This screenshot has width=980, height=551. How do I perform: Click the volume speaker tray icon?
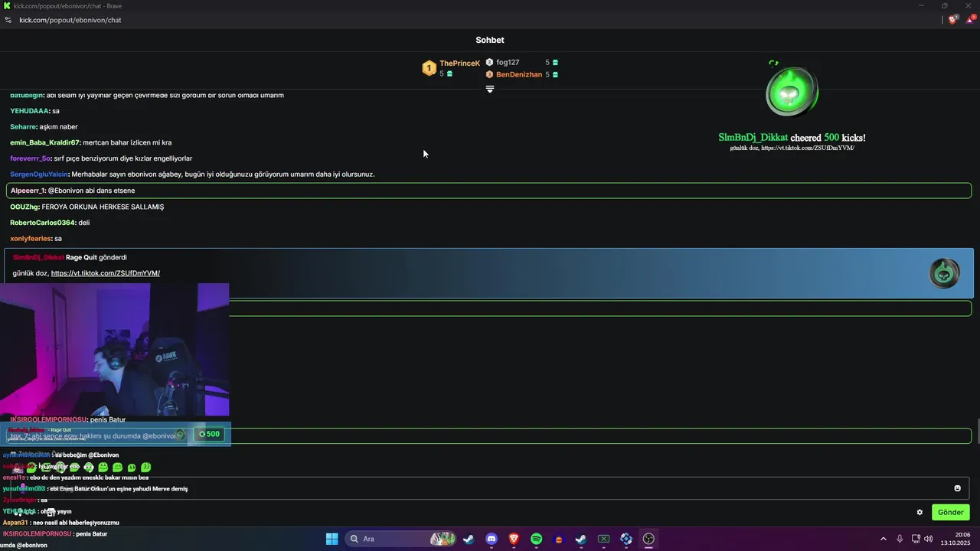[928, 539]
